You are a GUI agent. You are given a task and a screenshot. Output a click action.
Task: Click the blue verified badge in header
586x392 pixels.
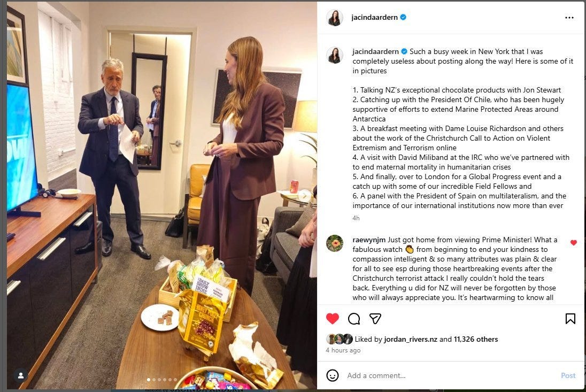[x=403, y=17]
